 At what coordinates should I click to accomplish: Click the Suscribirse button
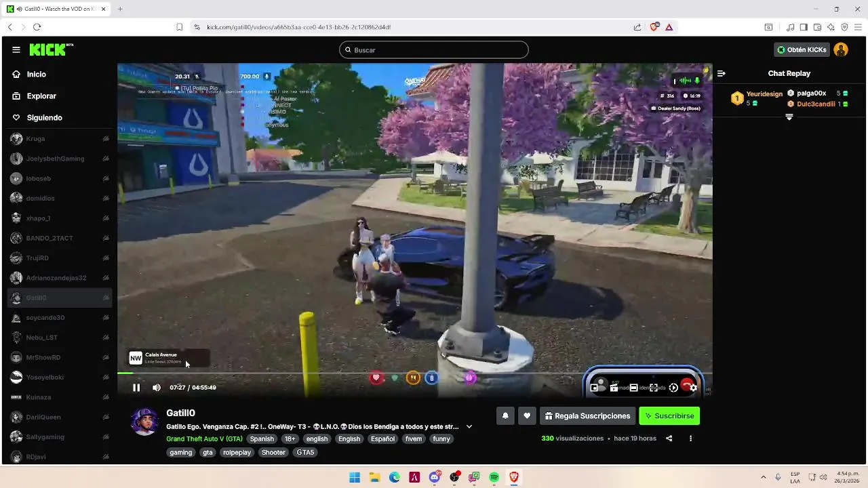point(669,416)
